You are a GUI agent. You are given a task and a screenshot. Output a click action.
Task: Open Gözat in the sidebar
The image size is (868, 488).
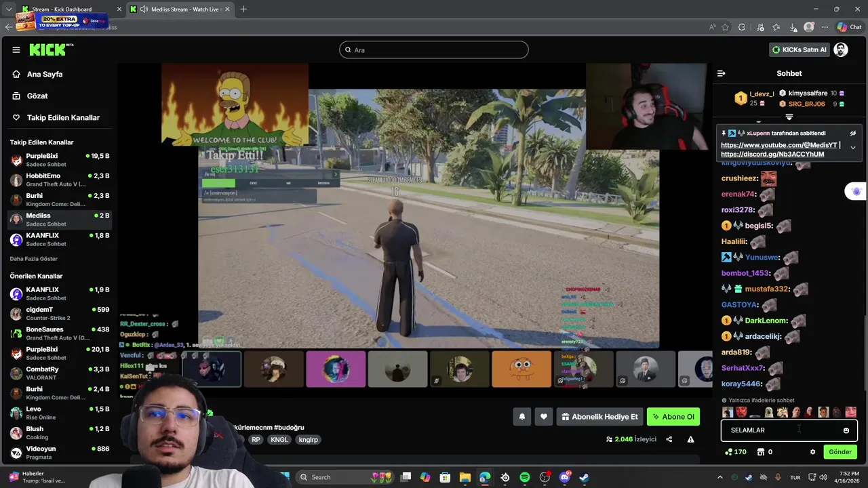[37, 96]
